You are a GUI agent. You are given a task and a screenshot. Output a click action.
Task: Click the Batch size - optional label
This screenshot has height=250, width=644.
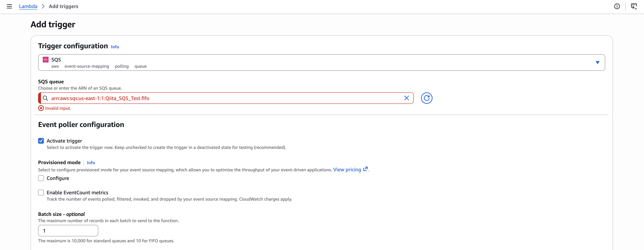point(61,214)
